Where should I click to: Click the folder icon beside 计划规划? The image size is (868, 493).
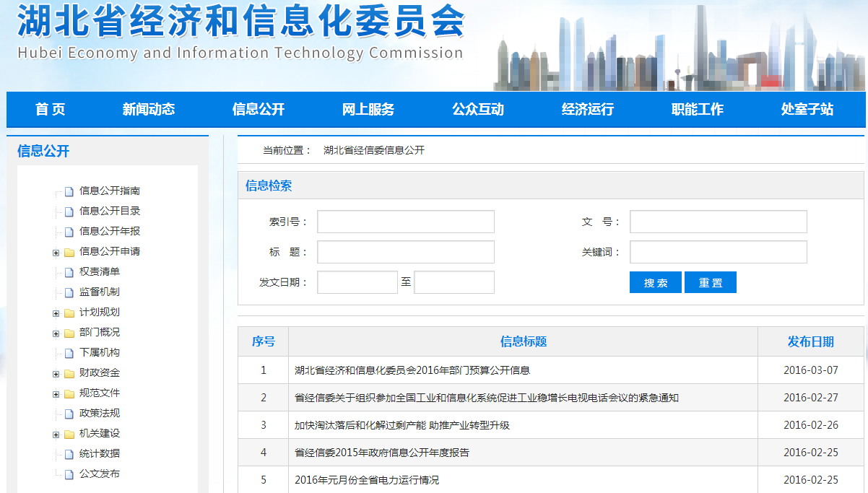pyautogui.click(x=69, y=313)
